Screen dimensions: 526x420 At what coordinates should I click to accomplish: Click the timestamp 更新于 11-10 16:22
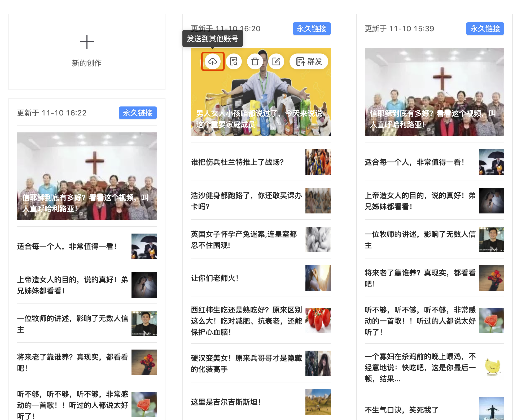point(52,113)
